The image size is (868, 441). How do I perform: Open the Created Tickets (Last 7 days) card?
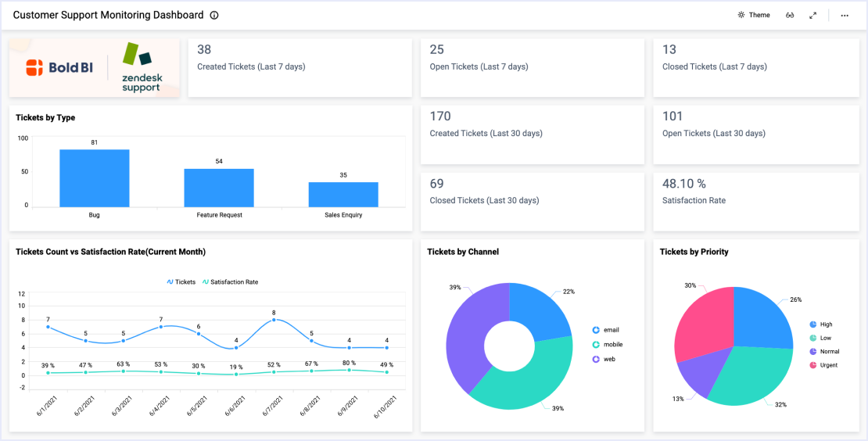point(299,68)
